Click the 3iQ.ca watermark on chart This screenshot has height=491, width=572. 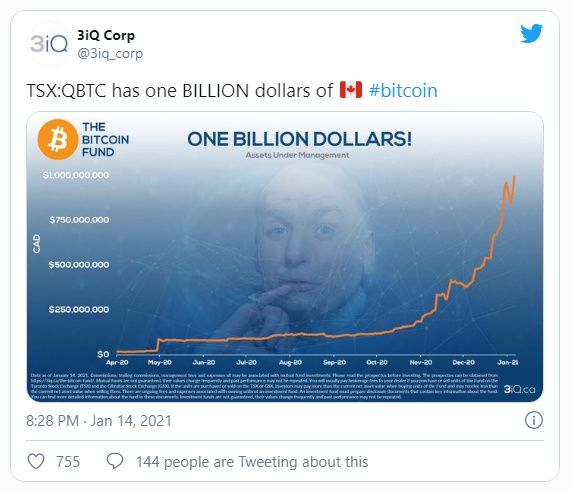click(x=519, y=389)
